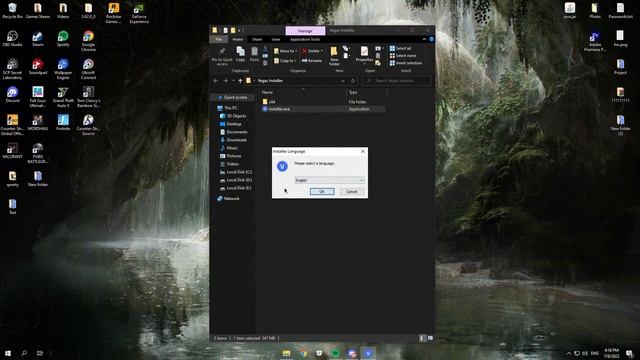Open Local Disk (C:) in navigation pane
This screenshot has height=360, width=640.
pos(236,172)
